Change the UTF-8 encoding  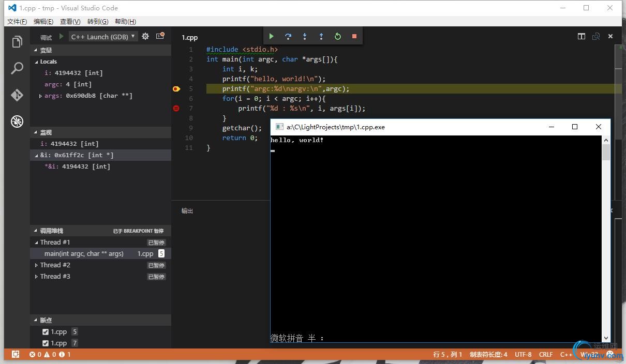pos(523,355)
